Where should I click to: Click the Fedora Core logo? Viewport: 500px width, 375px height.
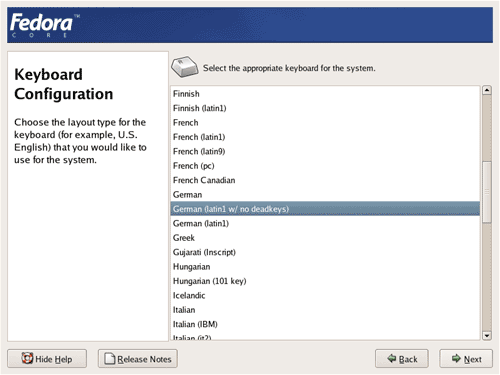(x=44, y=25)
